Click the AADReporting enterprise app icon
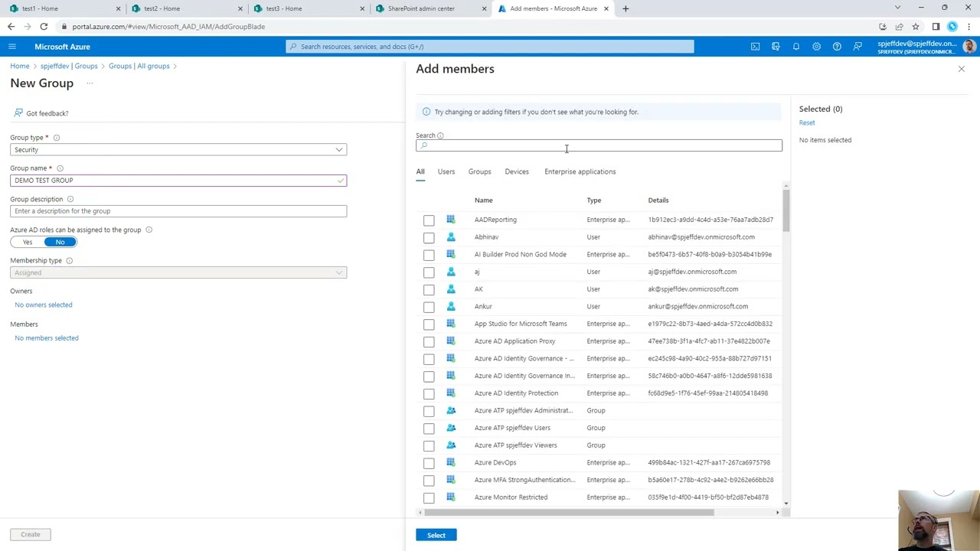This screenshot has width=980, height=551. (451, 220)
